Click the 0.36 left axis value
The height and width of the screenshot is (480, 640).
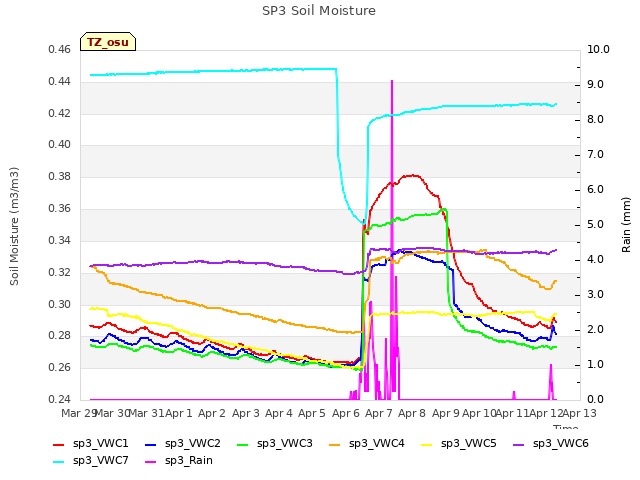[x=60, y=209]
